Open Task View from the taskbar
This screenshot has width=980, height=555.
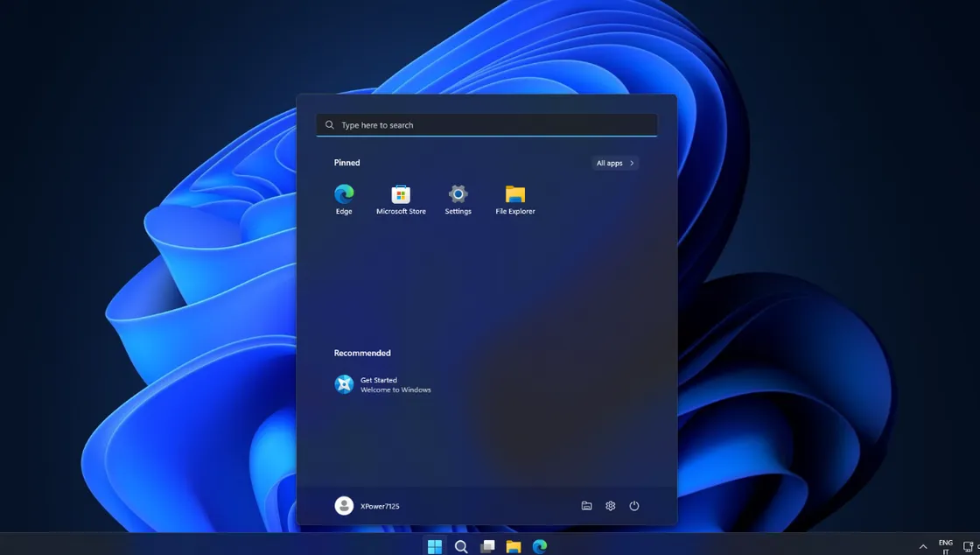tap(487, 545)
